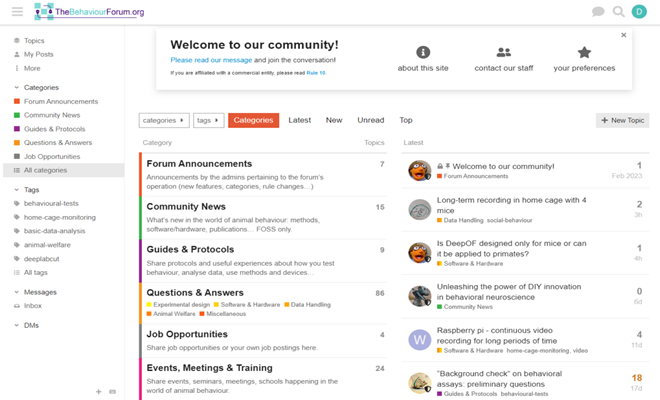This screenshot has height=400, width=660.
Task: Collapse the Tags sidebar section
Action: pyautogui.click(x=17, y=189)
